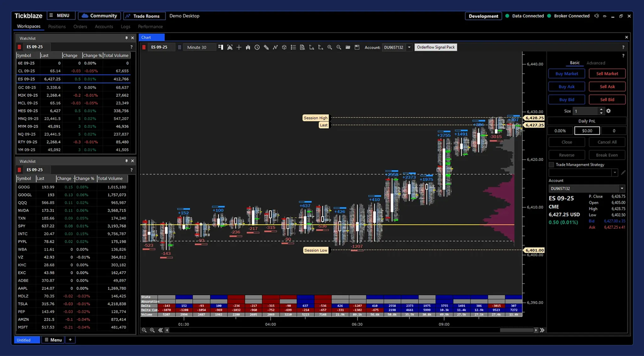644x356 pixels.
Task: Click the Orderflow Signal Pack button
Action: point(436,47)
